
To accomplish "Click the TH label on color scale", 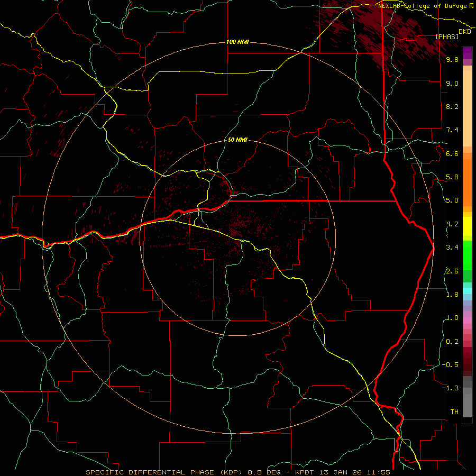I will 454,412.
